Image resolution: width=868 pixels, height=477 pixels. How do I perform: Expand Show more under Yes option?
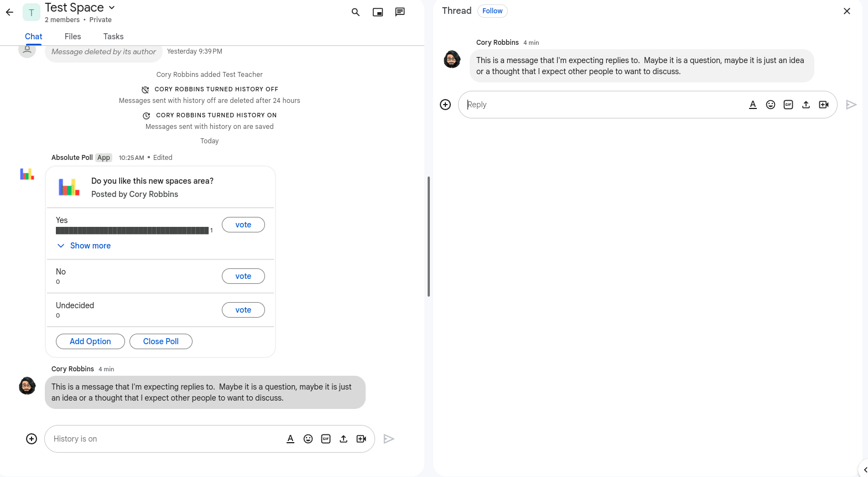point(84,246)
